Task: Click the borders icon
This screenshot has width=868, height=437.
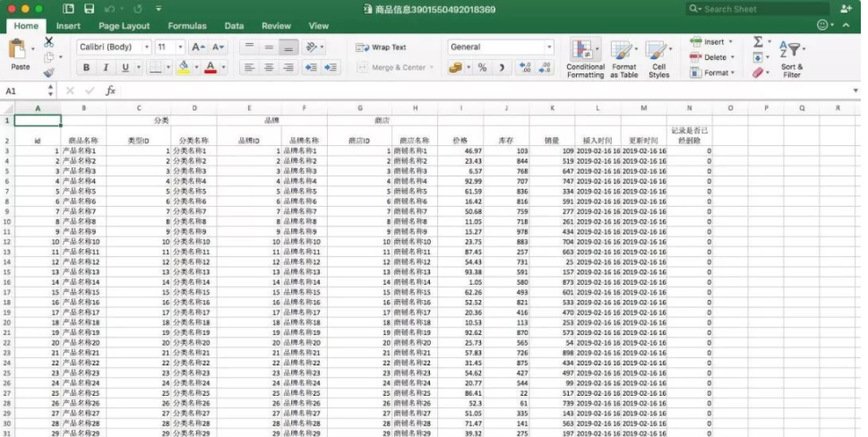Action: coord(156,67)
